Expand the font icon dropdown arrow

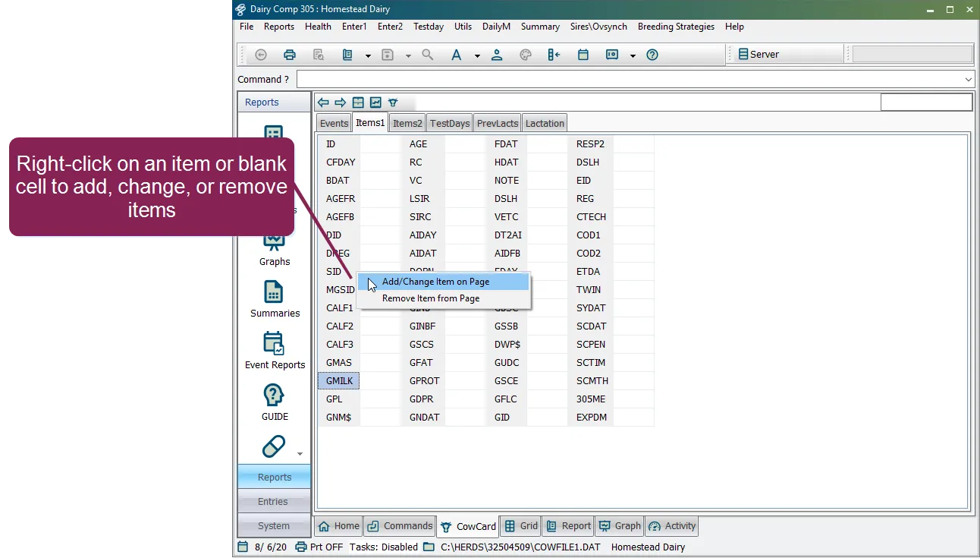[x=477, y=55]
